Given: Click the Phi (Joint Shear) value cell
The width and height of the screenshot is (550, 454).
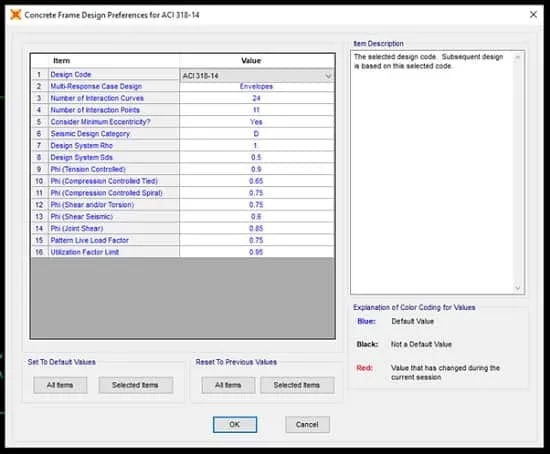Looking at the screenshot, I should tap(256, 228).
